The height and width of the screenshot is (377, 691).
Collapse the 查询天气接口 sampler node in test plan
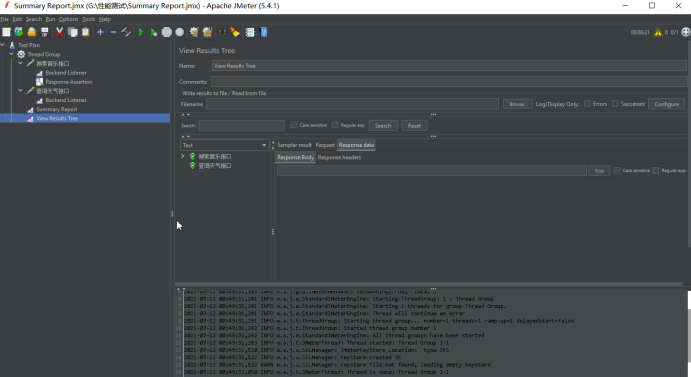pos(21,91)
